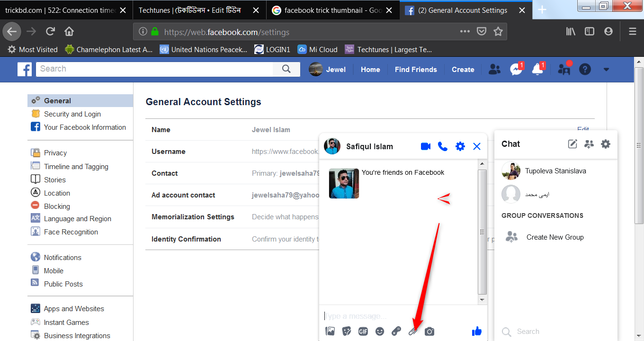This screenshot has height=341, width=644.
Task: Open Firefox page actions menu
Action: coord(465,32)
